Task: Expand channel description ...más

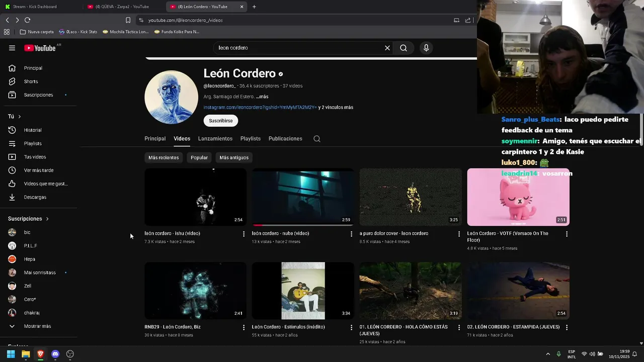Action: coord(262,97)
